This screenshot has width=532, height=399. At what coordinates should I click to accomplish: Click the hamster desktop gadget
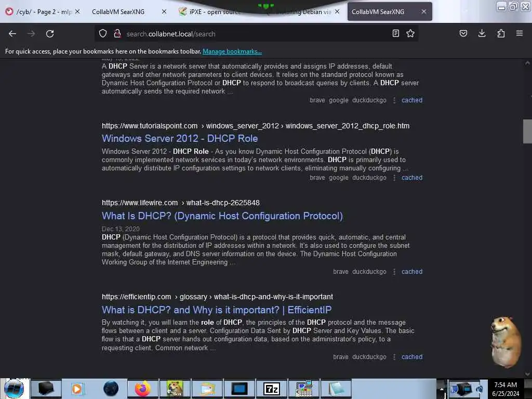[506, 342]
